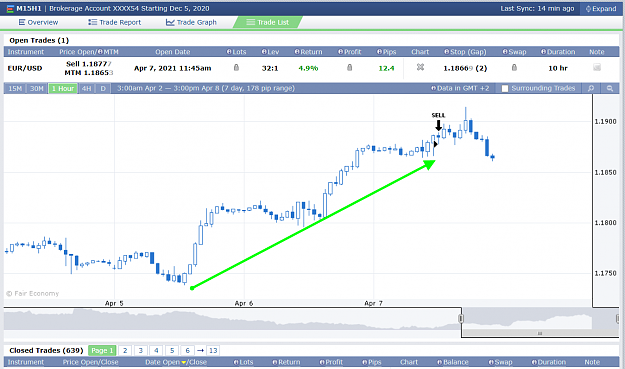Click the next-page arrow in pagination

click(200, 351)
